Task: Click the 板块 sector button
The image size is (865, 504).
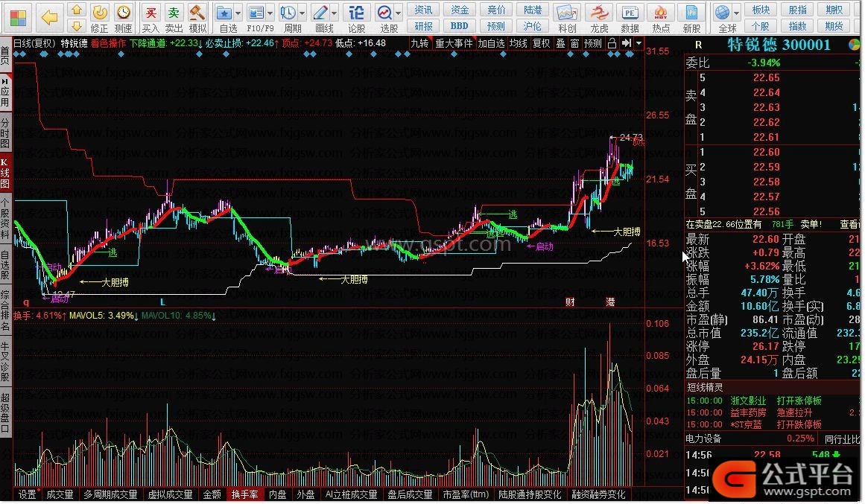Action: click(x=761, y=10)
